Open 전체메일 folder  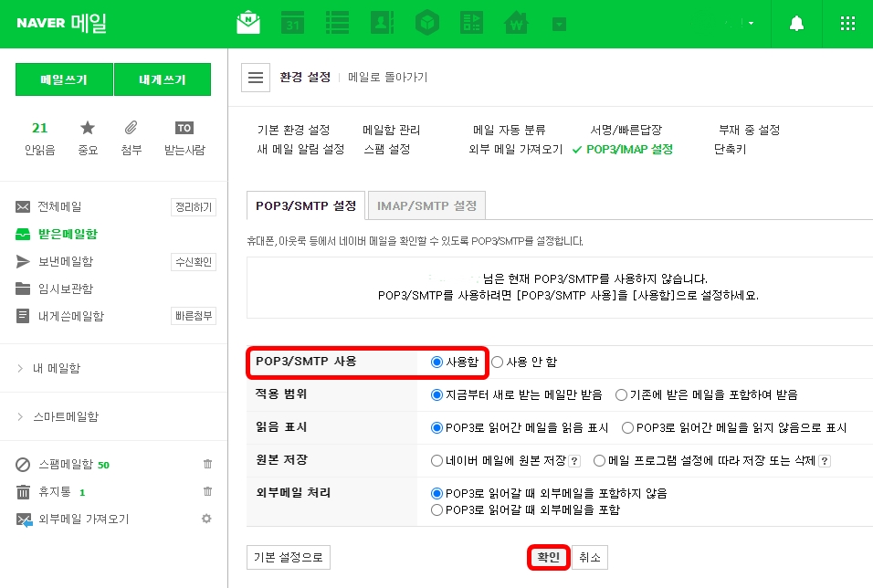59,206
